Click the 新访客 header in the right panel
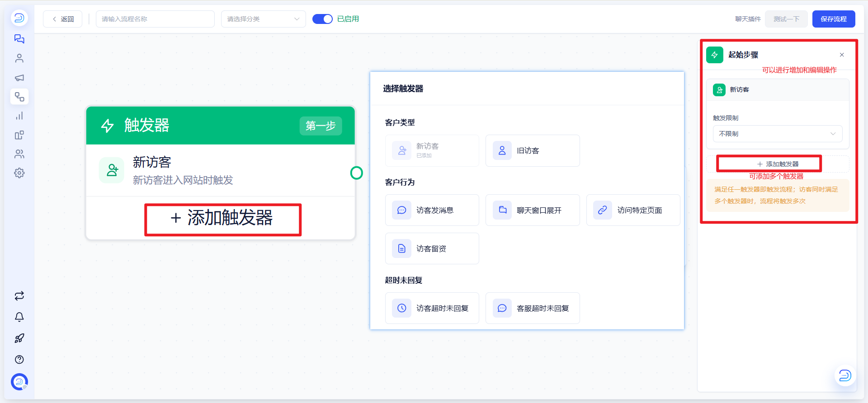This screenshot has height=403, width=868. point(778,90)
